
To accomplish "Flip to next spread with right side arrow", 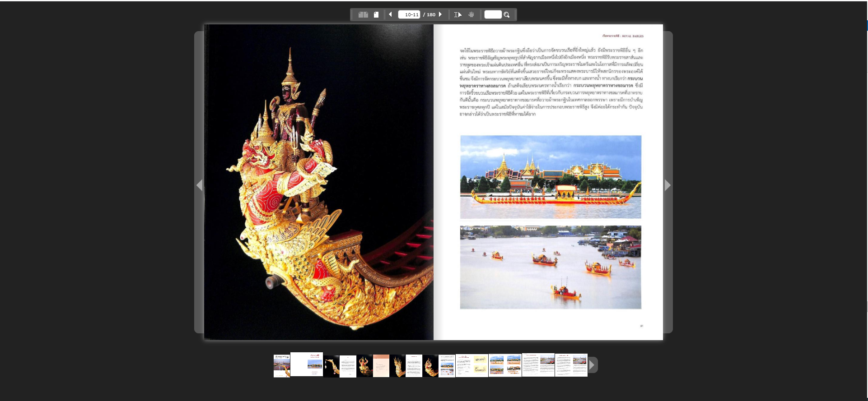I will tap(667, 185).
